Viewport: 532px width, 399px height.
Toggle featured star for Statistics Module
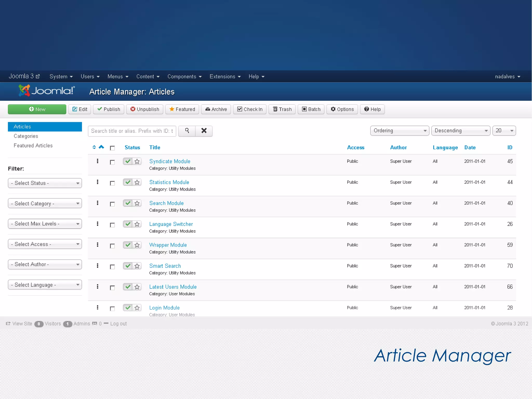[x=137, y=182]
